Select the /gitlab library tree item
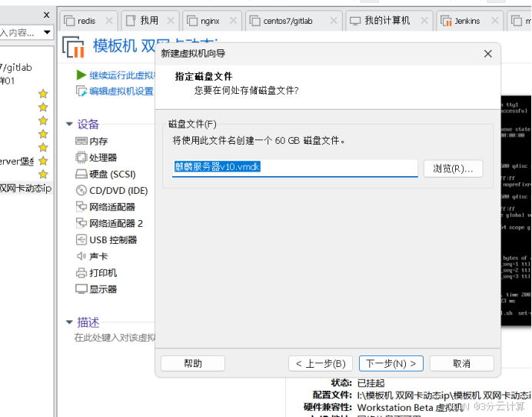This screenshot has height=417, width=532. tap(16, 68)
